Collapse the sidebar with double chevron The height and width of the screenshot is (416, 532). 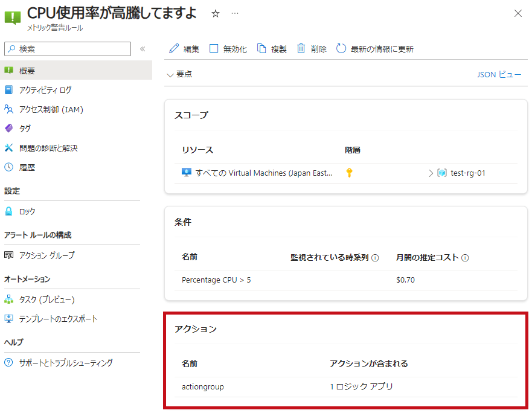pos(143,49)
